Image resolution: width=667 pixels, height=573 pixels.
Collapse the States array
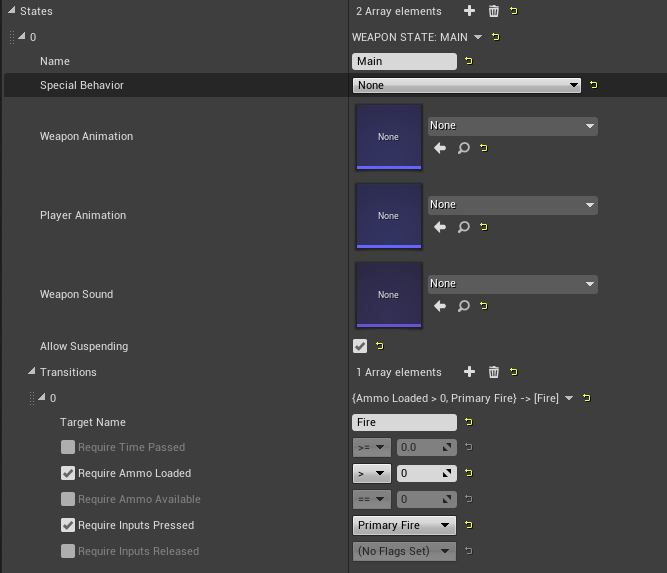point(11,10)
